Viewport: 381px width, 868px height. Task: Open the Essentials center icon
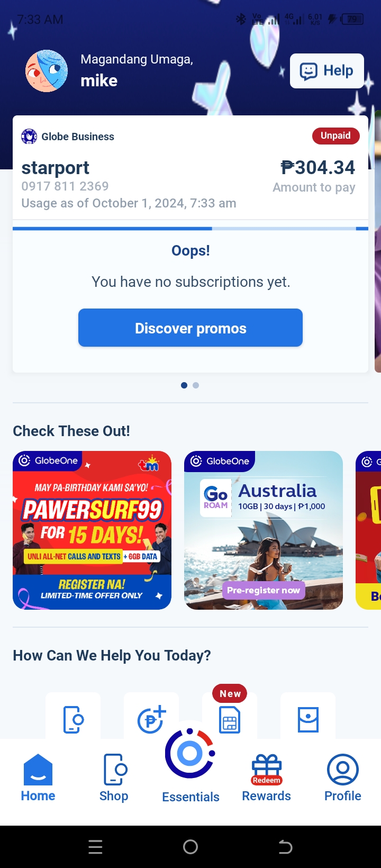point(190,754)
